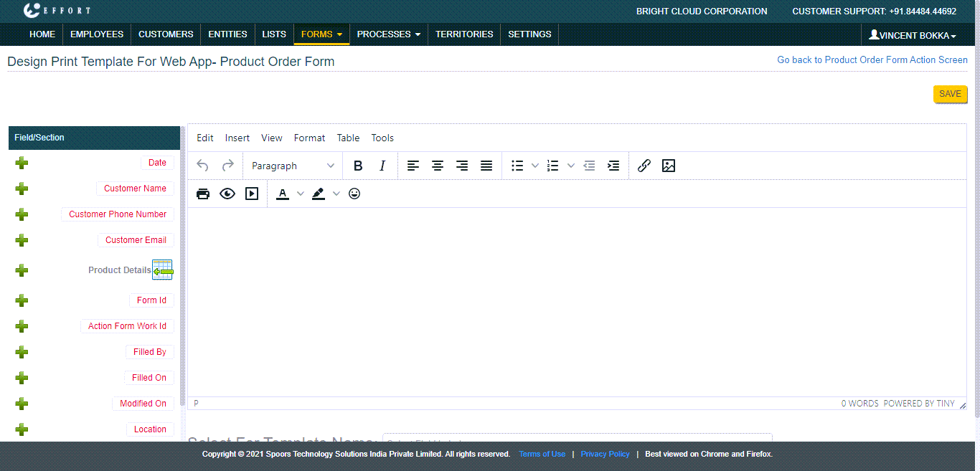Click the insert link icon
The height and width of the screenshot is (471, 980).
click(x=644, y=166)
